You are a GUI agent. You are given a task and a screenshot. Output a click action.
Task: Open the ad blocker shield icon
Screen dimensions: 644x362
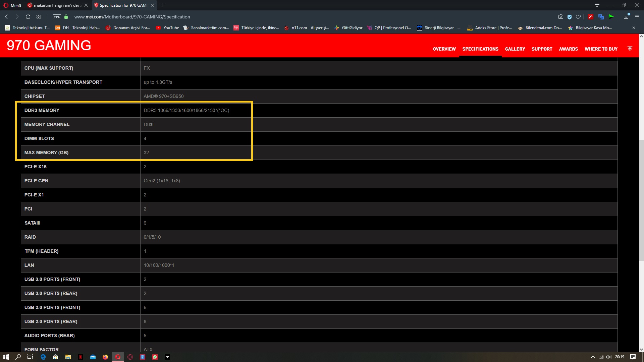click(570, 17)
